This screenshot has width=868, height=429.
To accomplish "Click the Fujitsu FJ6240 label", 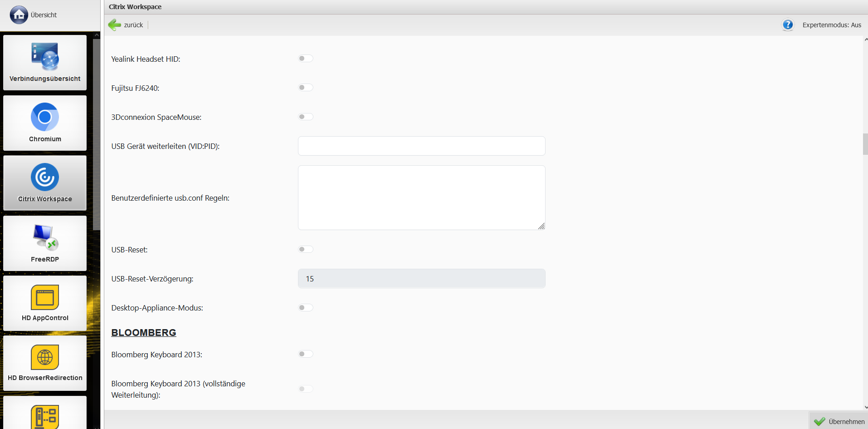I will pyautogui.click(x=135, y=88).
